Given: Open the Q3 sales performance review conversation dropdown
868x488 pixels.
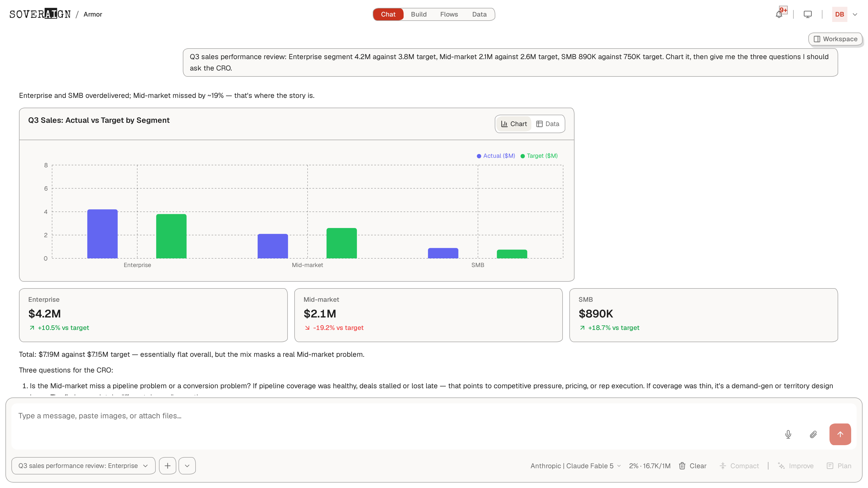Looking at the screenshot, I should point(83,466).
